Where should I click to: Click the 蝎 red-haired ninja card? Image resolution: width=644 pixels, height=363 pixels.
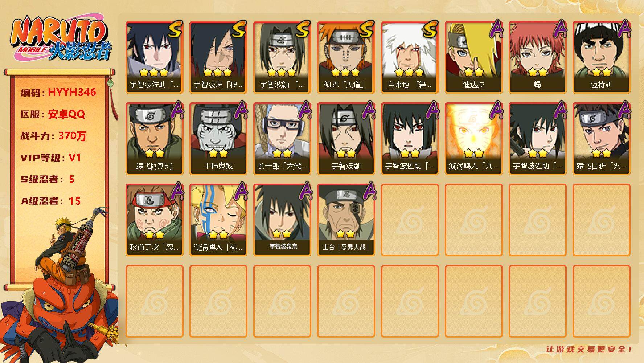(537, 57)
